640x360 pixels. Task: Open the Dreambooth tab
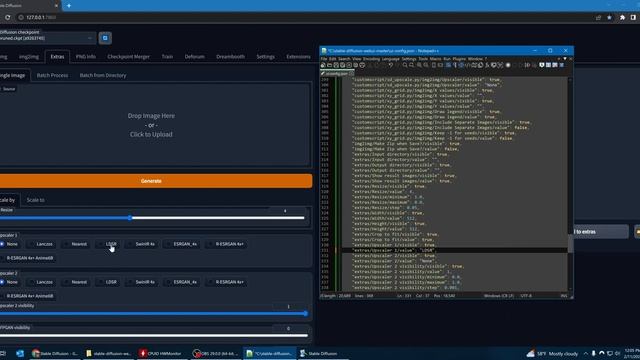[x=230, y=57]
